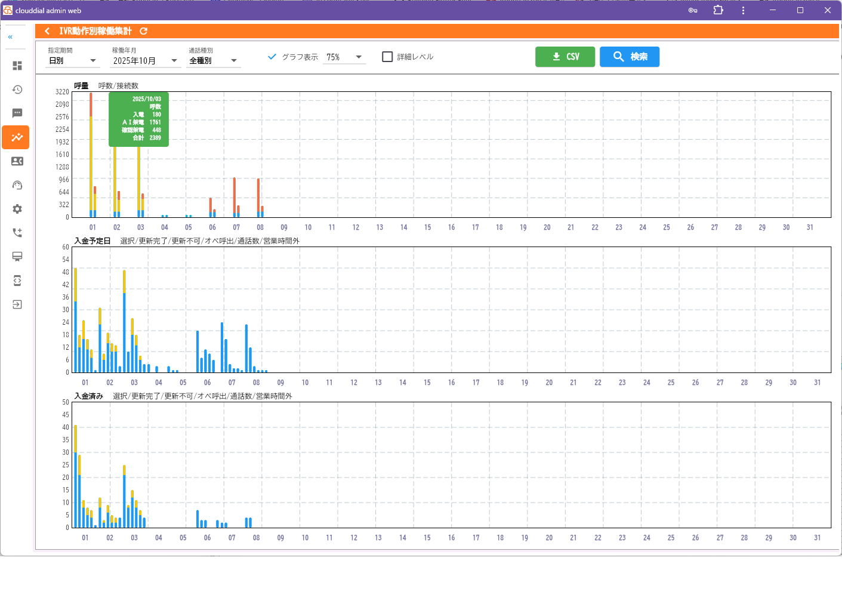Collapse the sidebar with double chevron

point(10,37)
